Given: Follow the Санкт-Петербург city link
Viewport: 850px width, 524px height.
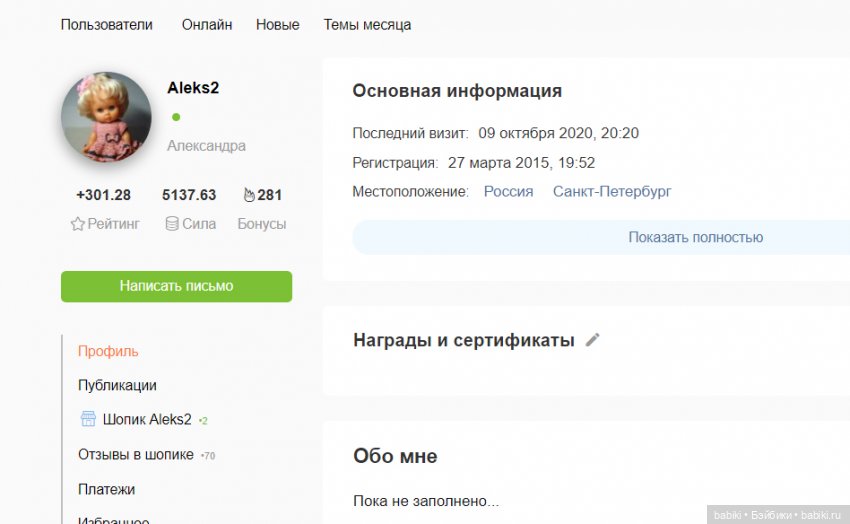Looking at the screenshot, I should pos(612,191).
